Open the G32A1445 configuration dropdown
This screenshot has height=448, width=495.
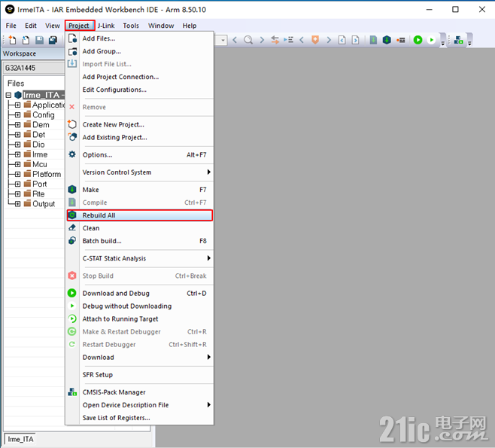tap(34, 68)
